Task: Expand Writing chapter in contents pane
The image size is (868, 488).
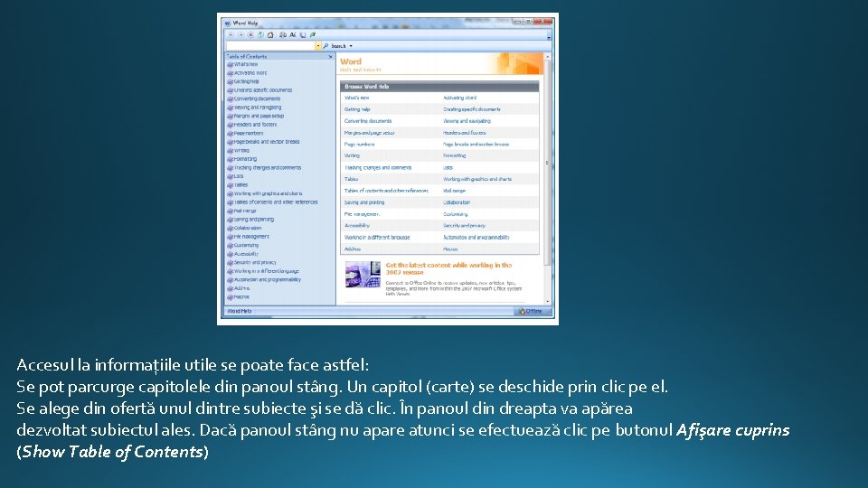Action: click(238, 151)
